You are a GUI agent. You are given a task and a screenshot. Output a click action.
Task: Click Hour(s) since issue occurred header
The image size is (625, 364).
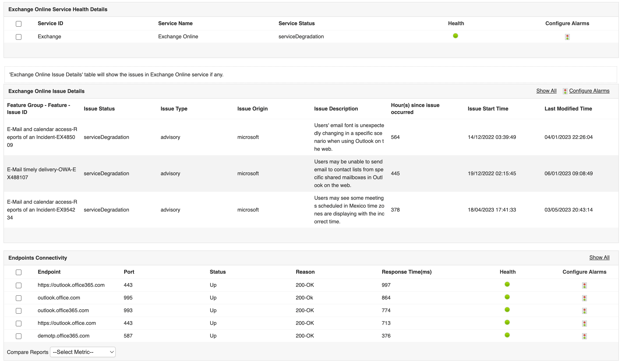coord(415,109)
